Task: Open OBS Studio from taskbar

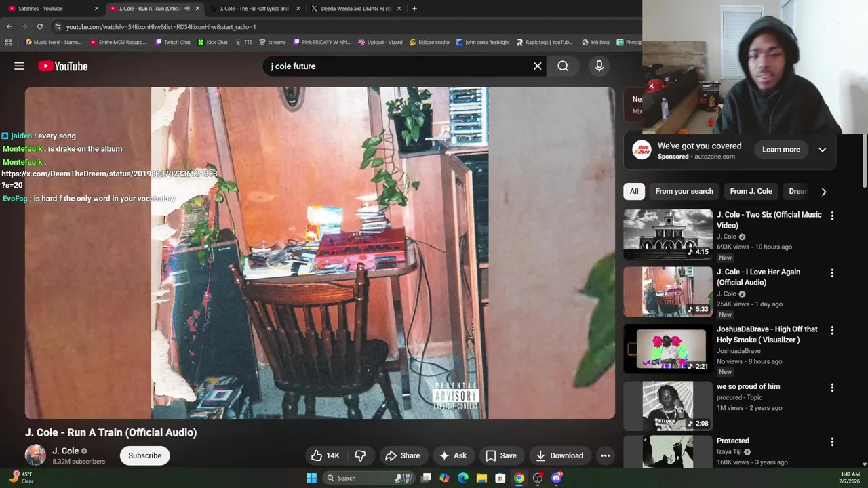Action: click(x=538, y=478)
